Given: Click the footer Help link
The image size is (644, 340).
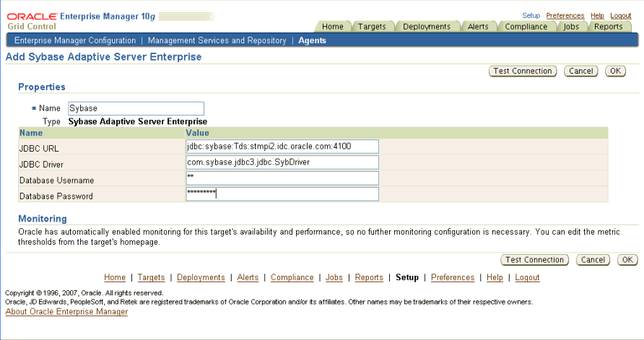Looking at the screenshot, I should tap(495, 278).
